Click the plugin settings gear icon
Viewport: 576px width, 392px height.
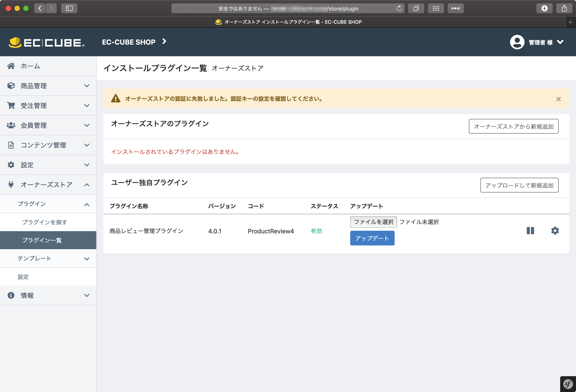pos(555,231)
